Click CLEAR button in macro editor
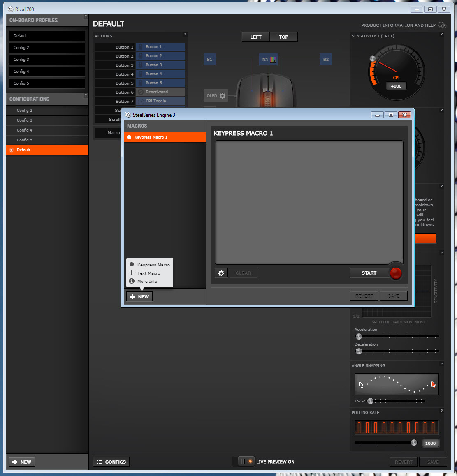The height and width of the screenshot is (476, 457). coord(244,273)
